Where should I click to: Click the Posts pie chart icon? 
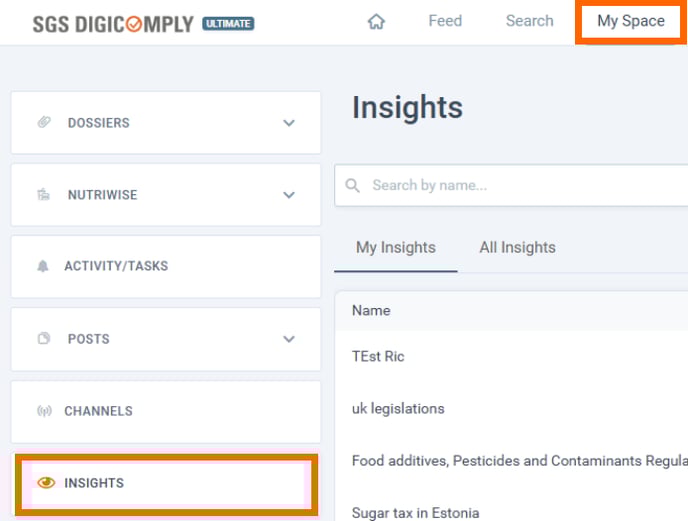[x=44, y=339]
